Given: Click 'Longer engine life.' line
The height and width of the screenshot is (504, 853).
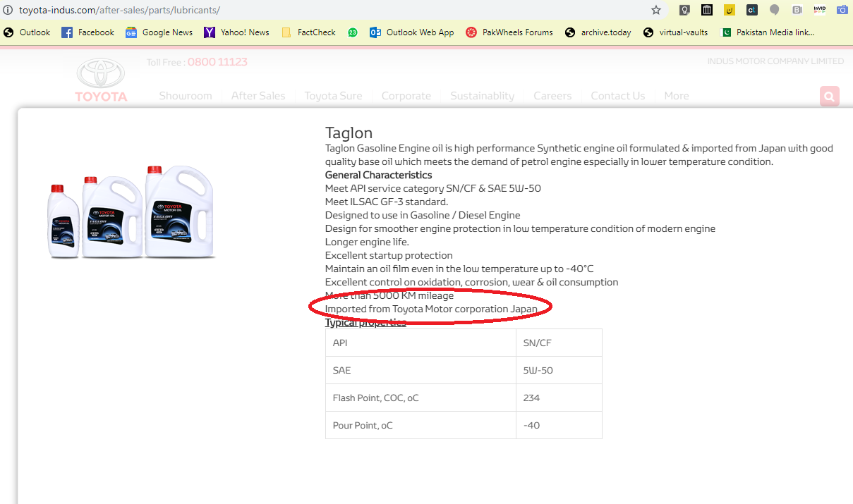Looking at the screenshot, I should [x=367, y=242].
